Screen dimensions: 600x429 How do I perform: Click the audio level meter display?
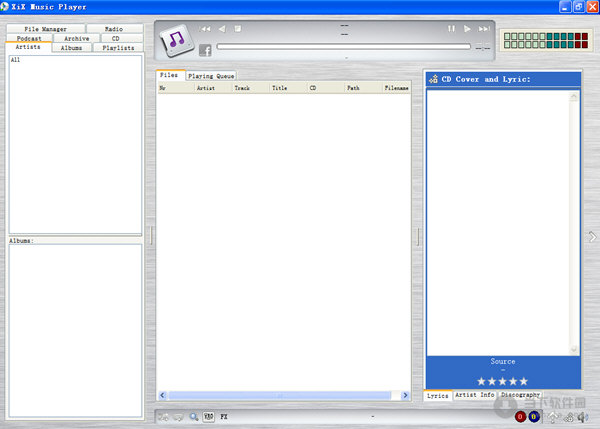(546, 41)
